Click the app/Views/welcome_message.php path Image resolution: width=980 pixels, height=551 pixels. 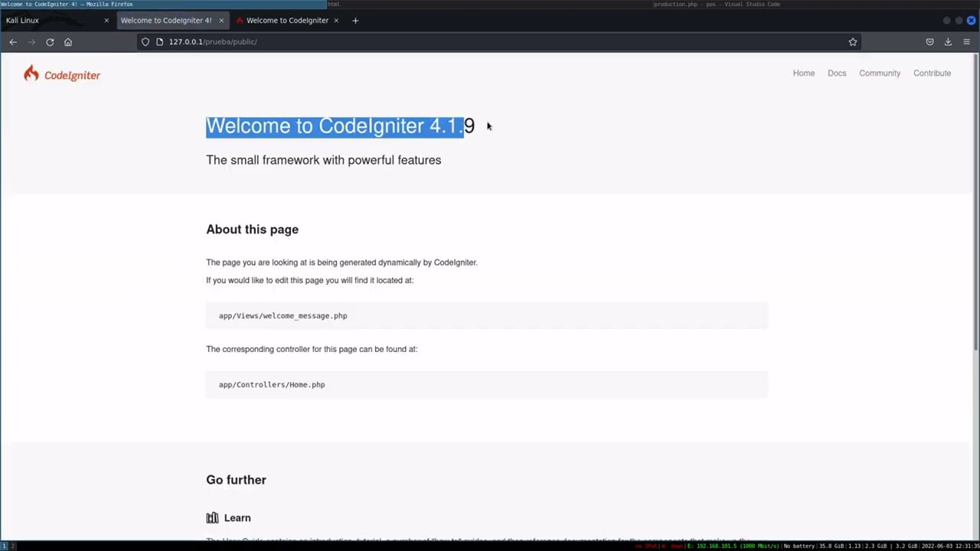(283, 316)
